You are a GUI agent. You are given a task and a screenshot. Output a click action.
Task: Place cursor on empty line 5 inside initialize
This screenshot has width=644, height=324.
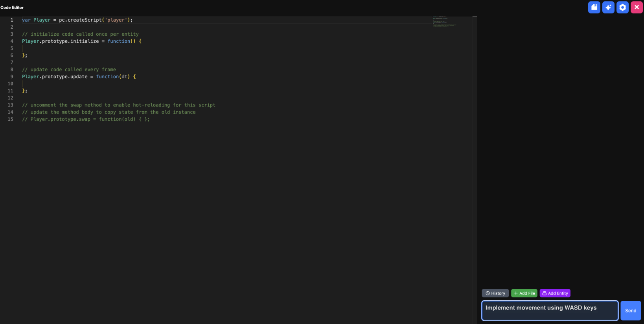tap(79, 48)
